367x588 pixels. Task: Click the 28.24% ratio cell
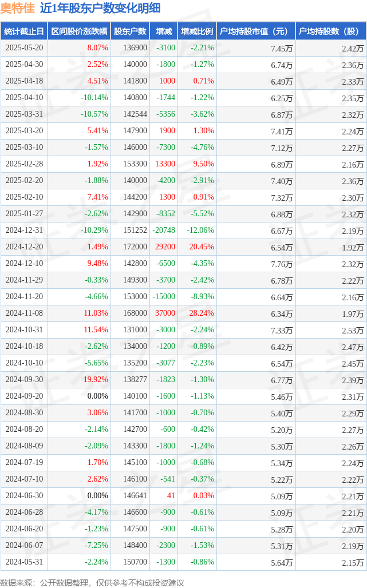[x=202, y=313]
